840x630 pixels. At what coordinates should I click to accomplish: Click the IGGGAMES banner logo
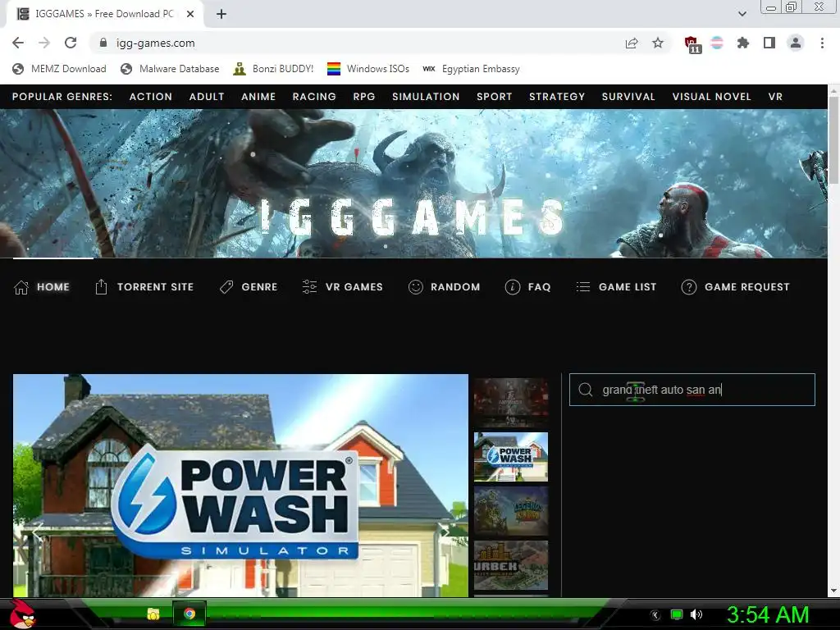click(413, 217)
